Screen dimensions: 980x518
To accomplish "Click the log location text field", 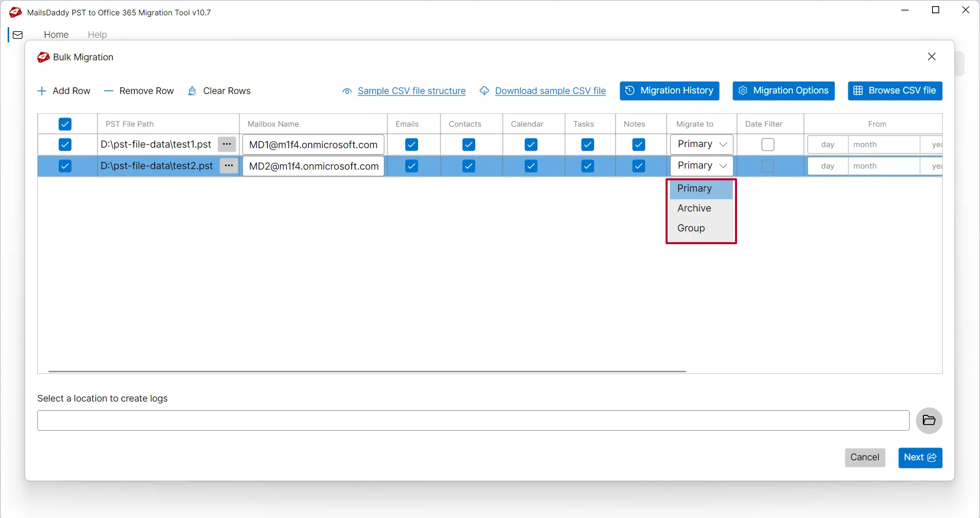I will [x=473, y=420].
